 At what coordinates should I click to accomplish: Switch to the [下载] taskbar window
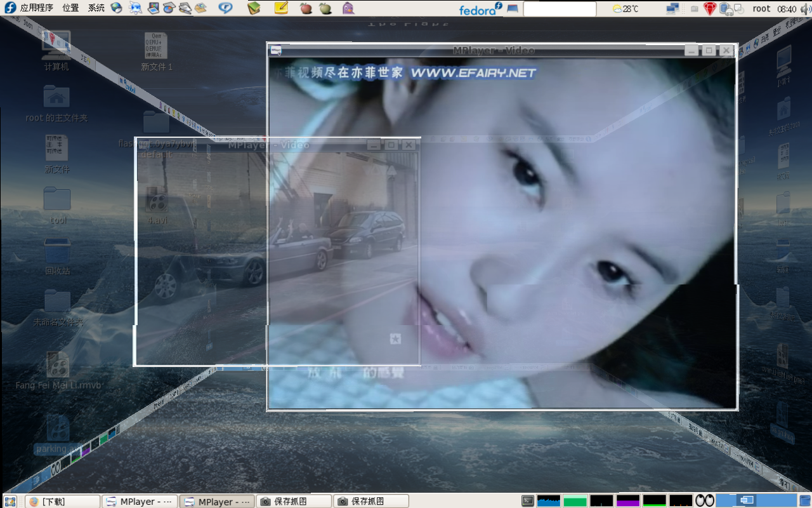pyautogui.click(x=63, y=501)
